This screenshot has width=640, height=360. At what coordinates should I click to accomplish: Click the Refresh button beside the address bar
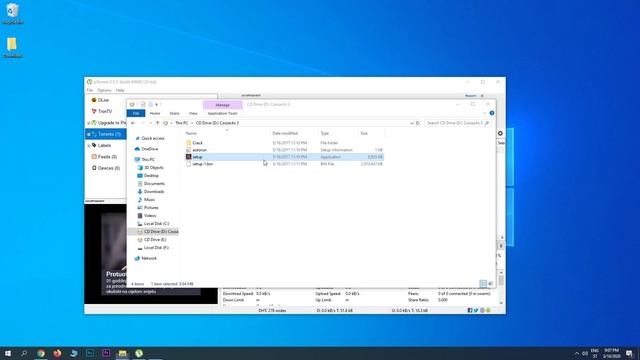(418, 123)
